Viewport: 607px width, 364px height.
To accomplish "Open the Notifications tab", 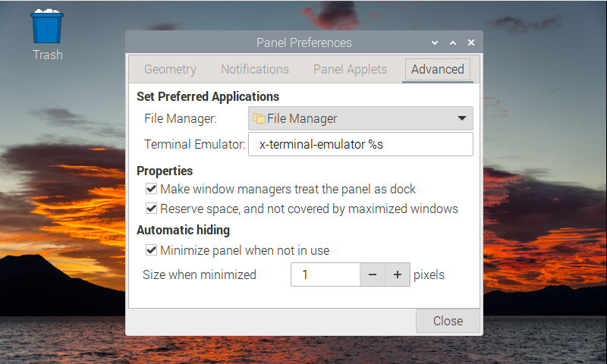I will pyautogui.click(x=255, y=69).
